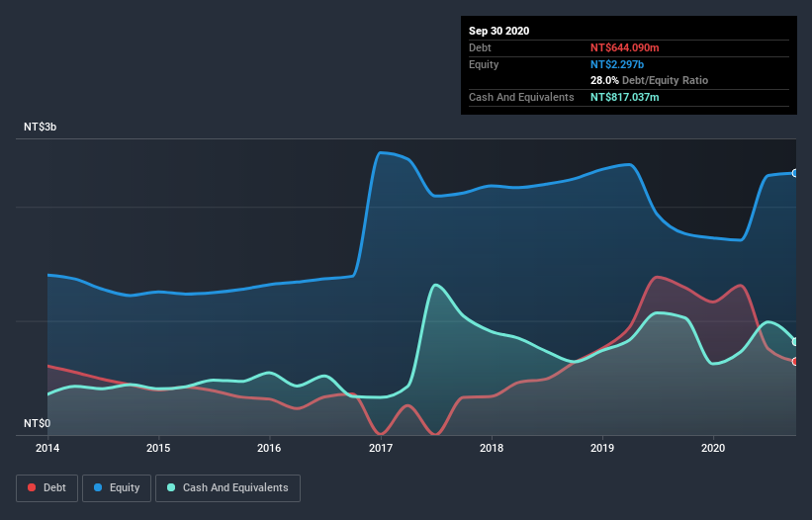Click the tooltip Equity row label

coord(484,64)
